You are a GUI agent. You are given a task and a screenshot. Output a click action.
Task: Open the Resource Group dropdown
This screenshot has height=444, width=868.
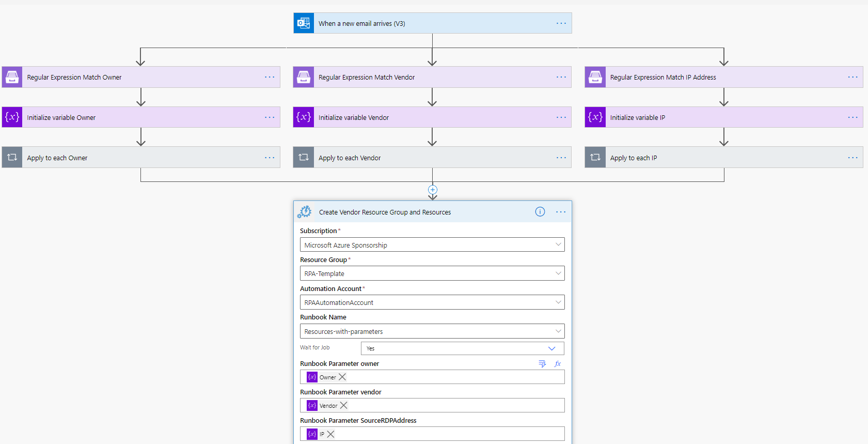(558, 273)
